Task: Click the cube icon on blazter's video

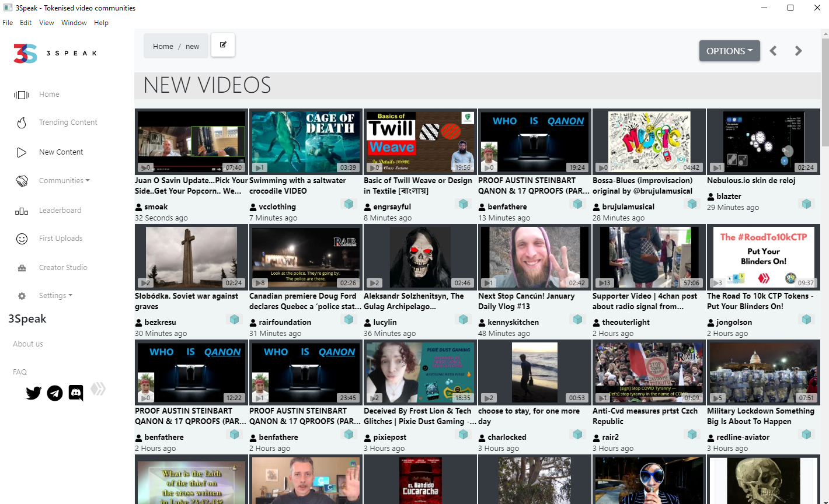Action: pyautogui.click(x=806, y=204)
